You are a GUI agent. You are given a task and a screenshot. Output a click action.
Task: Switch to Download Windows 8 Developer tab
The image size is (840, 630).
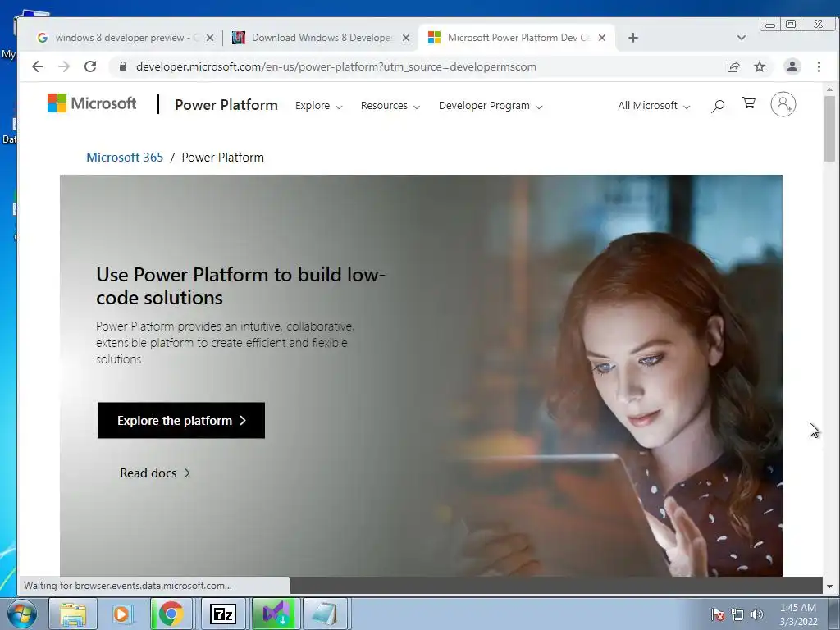tap(321, 38)
